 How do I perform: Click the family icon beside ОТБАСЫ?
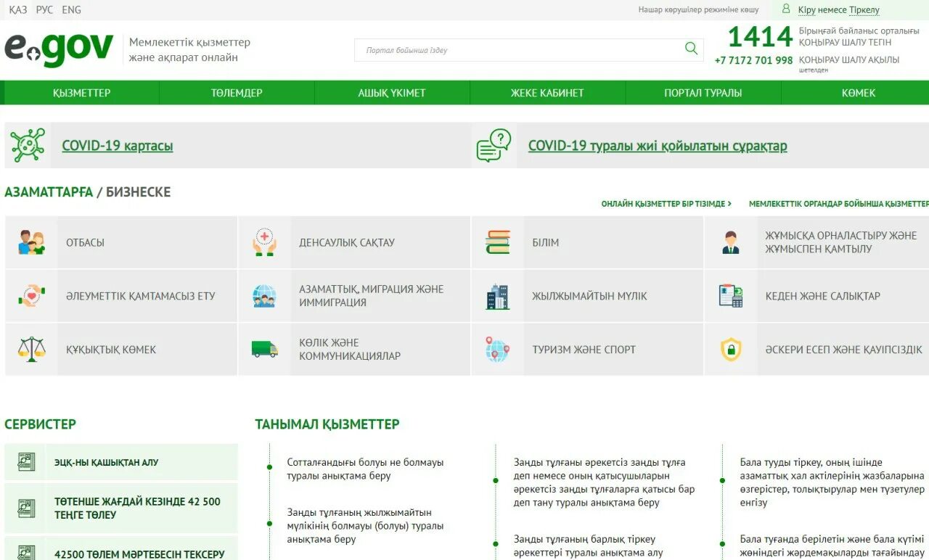[x=31, y=242]
